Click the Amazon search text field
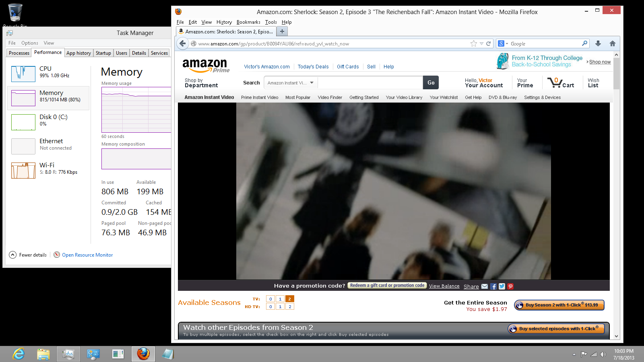Image resolution: width=644 pixels, height=362 pixels. tap(370, 83)
